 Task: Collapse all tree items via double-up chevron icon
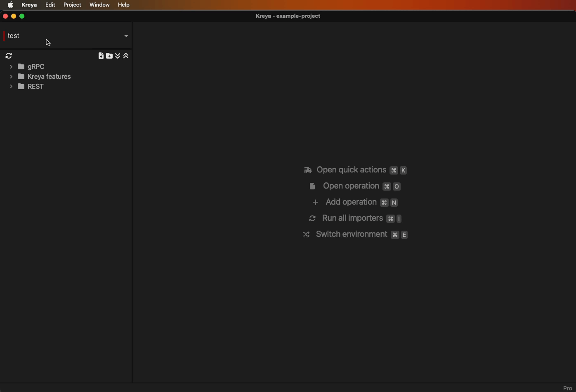click(x=126, y=56)
